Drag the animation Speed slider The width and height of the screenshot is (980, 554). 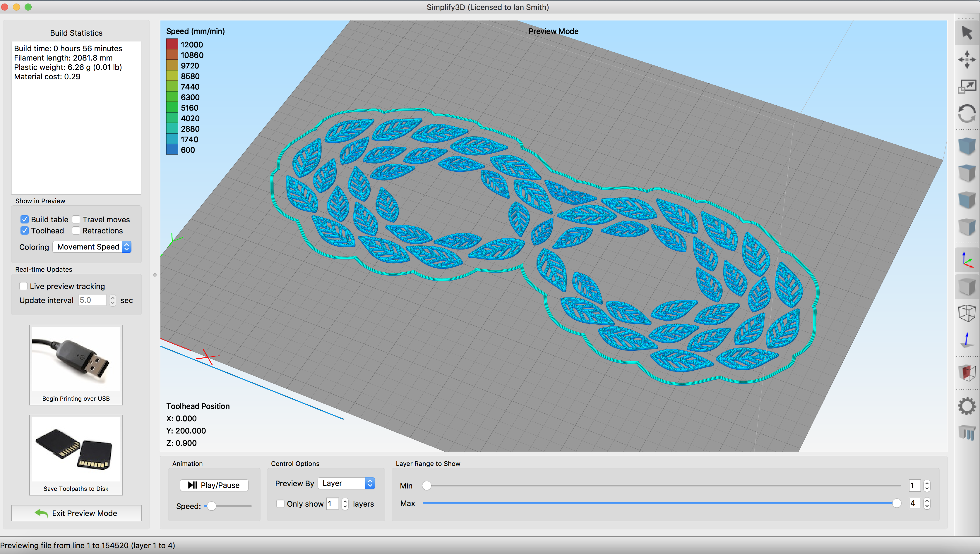[211, 506]
